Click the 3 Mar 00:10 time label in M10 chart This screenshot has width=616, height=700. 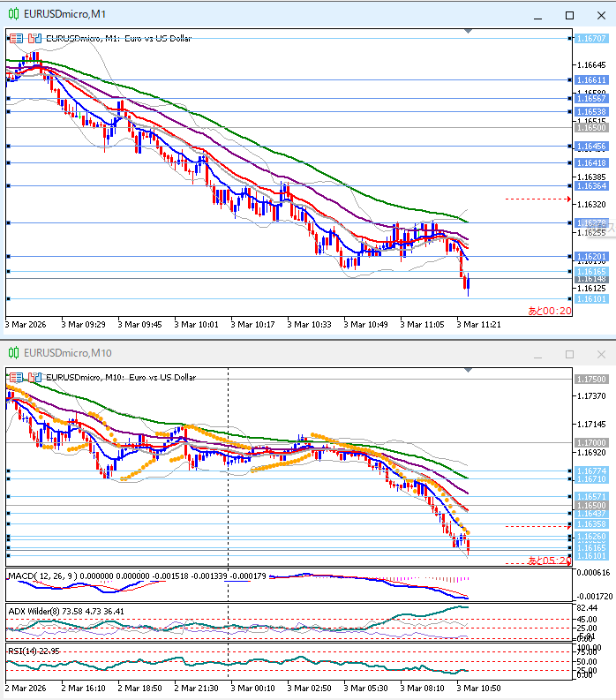[252, 687]
